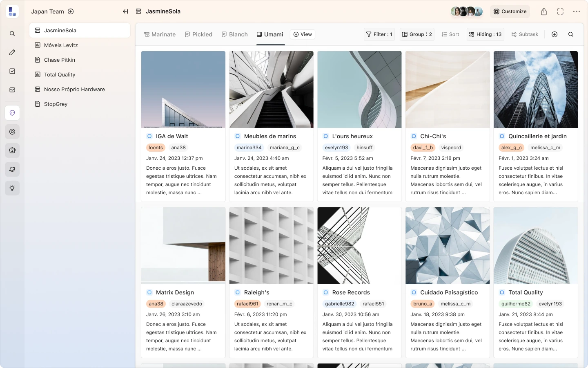Switch to the Marinate tab
The height and width of the screenshot is (368, 588).
click(x=160, y=34)
